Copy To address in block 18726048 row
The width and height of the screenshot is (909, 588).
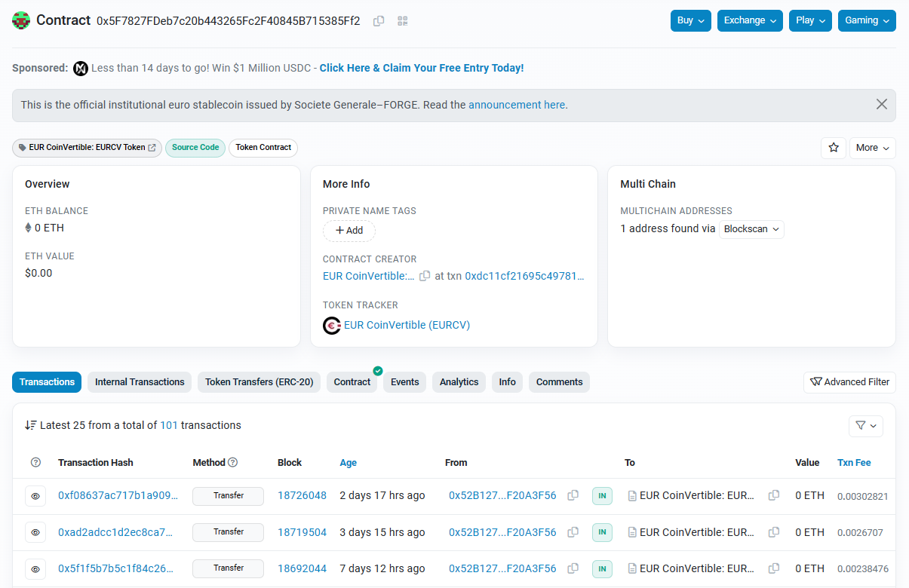774,496
